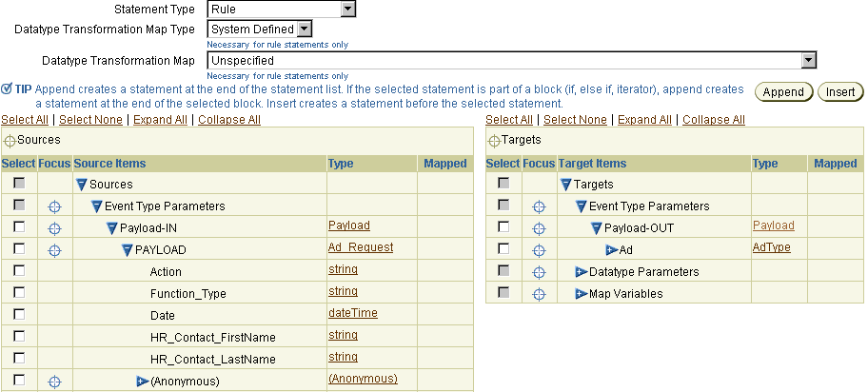This screenshot has width=868, height=392.
Task: Click Select None above Targets
Action: click(575, 120)
